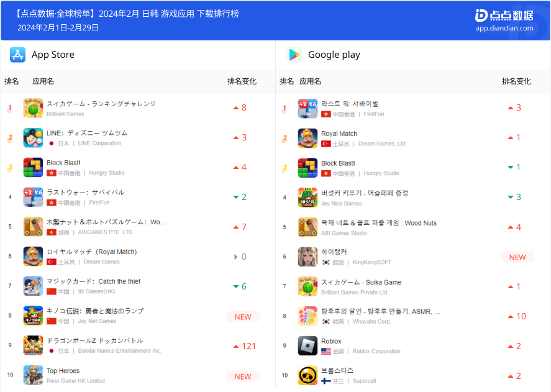
Task: Click Royal Match icon in Google Play rank 2
Action: (x=307, y=138)
